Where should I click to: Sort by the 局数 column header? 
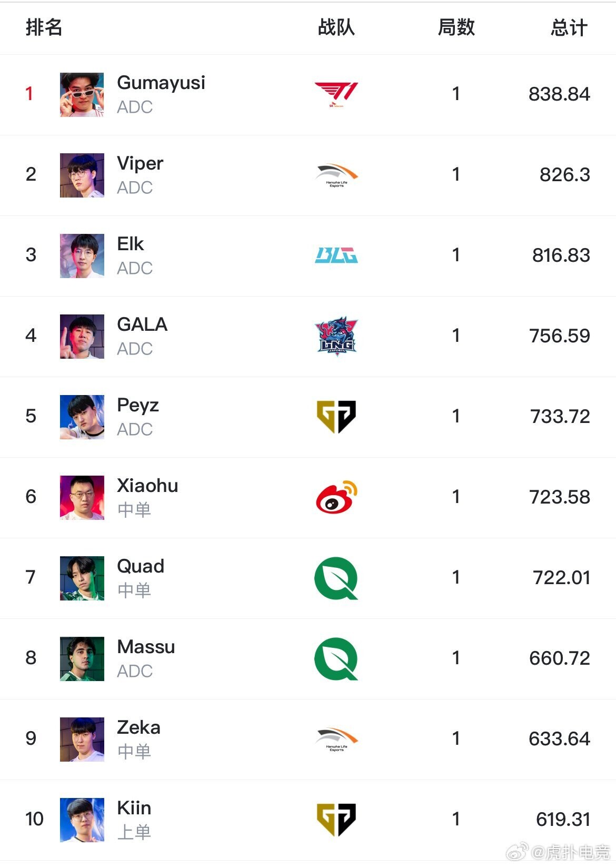(x=456, y=27)
